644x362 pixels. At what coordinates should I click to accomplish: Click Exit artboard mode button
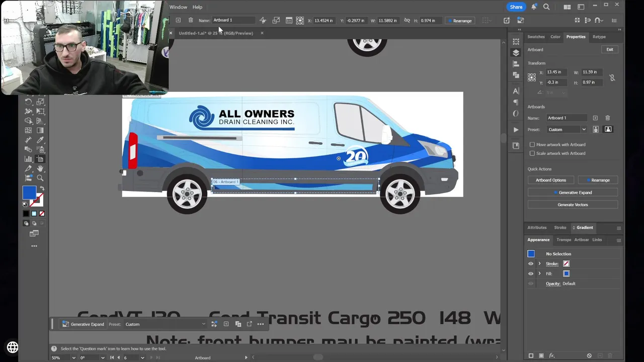click(609, 50)
